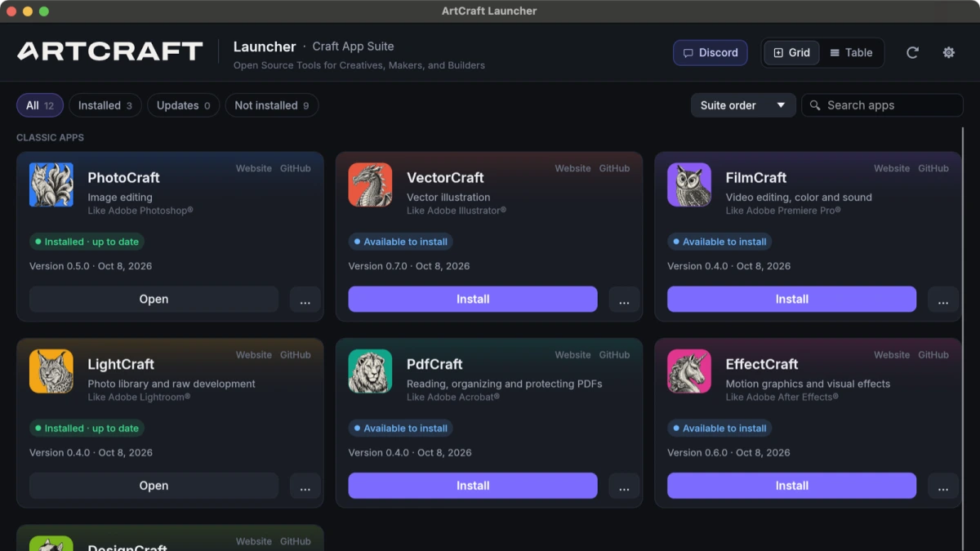This screenshot has height=551, width=980.
Task: Click 'Version 0.7.0 · Oct 8, 2026' text
Action: point(409,266)
